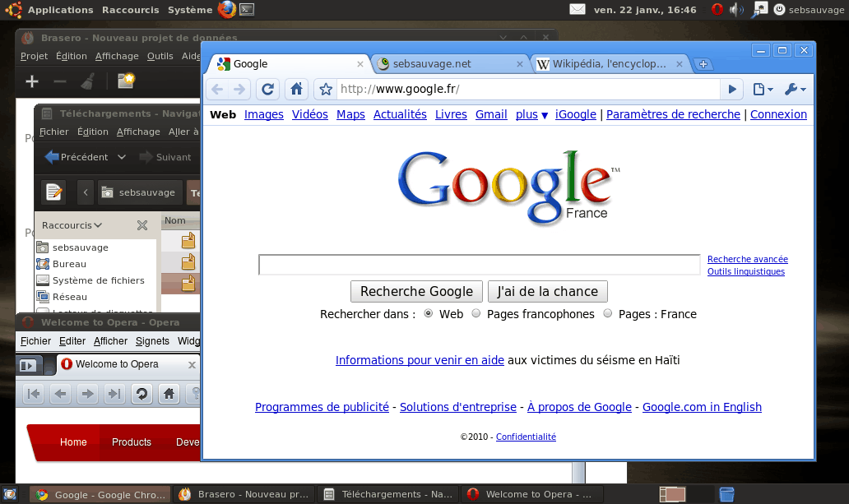Select Pages : France radio button
849x504 pixels.
[x=607, y=313]
